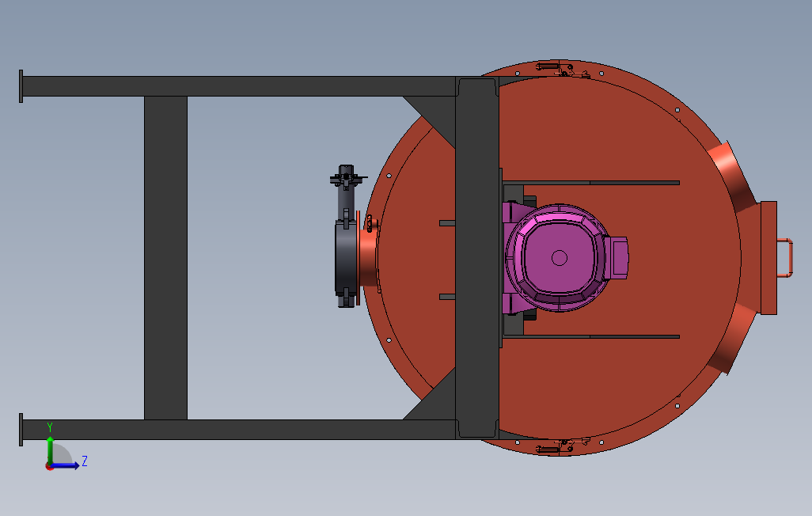
Task: Click the 'Z' axis label
Action: pyautogui.click(x=85, y=461)
